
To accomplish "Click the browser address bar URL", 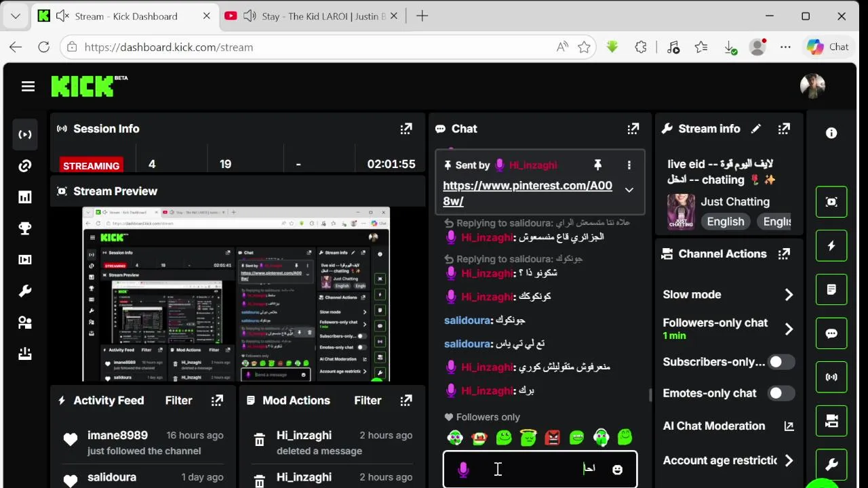I will tap(169, 47).
